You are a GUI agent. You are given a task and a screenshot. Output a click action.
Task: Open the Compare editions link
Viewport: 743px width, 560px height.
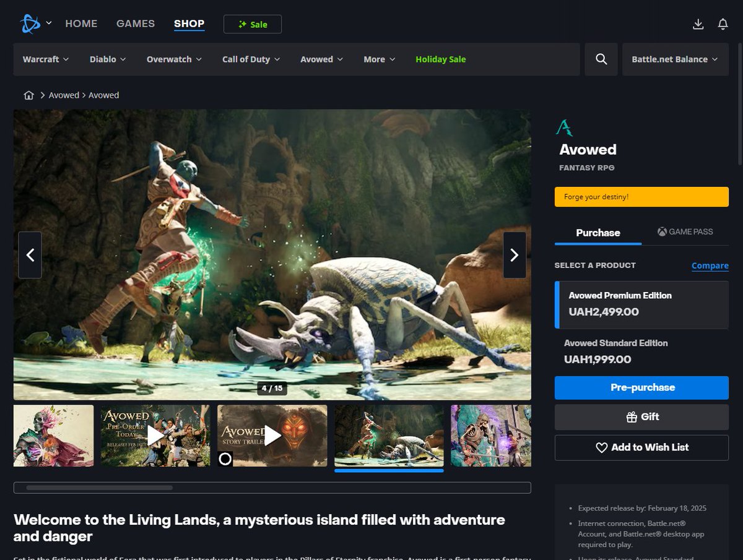click(x=710, y=265)
